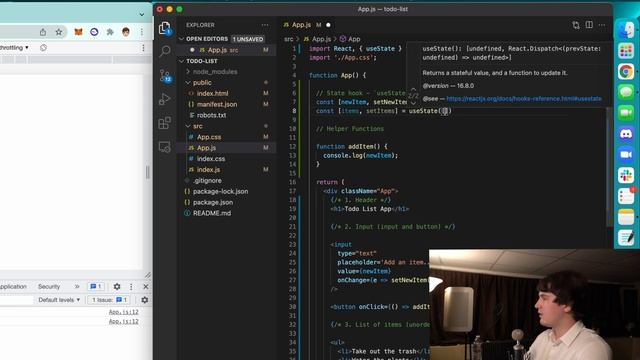Screen dimensions: 640x360
Task: Open the Run and Debug view
Action: (x=164, y=99)
